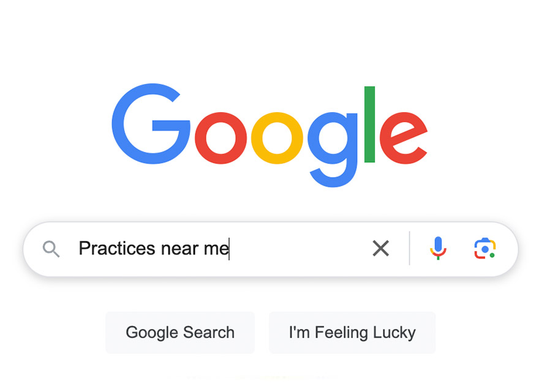Viewport: 539px width, 392px height.
Task: Click the yellow 'o' in the logo
Action: click(277, 138)
